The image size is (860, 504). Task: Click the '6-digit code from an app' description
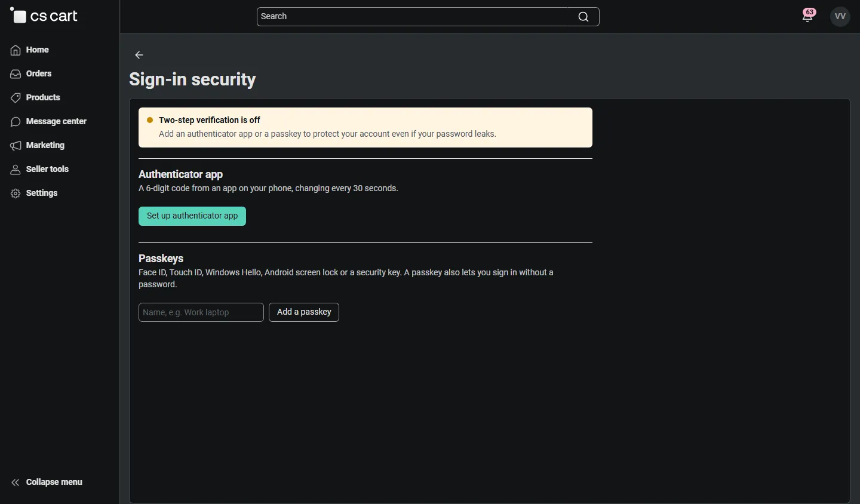269,189
